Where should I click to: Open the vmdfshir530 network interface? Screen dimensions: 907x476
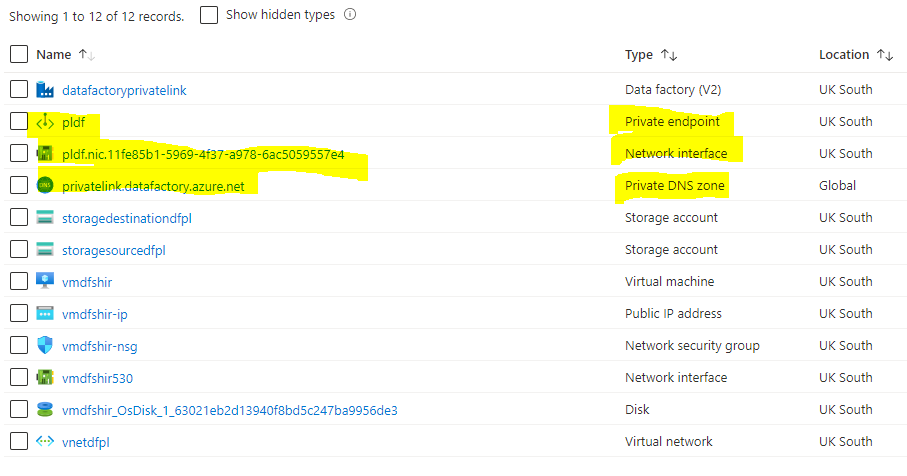tap(97, 378)
